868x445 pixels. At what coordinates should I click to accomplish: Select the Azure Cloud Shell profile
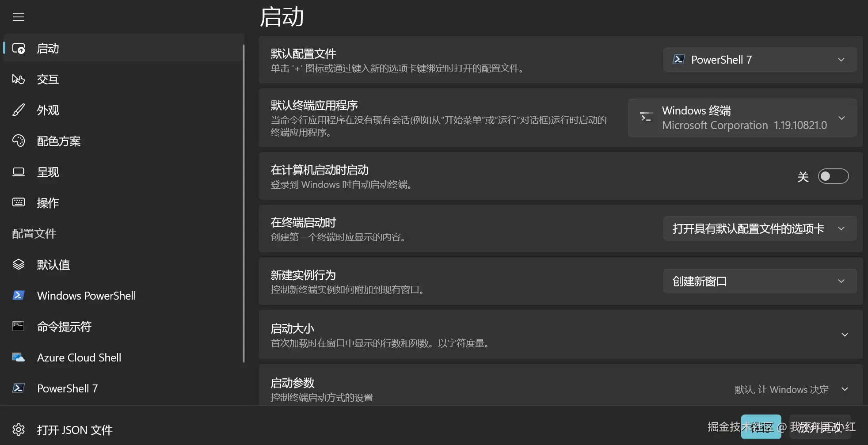123,358
